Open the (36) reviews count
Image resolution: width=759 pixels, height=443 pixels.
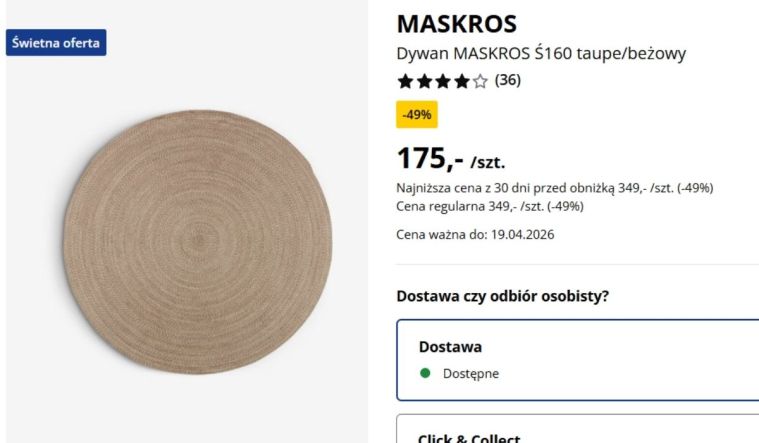tap(508, 80)
